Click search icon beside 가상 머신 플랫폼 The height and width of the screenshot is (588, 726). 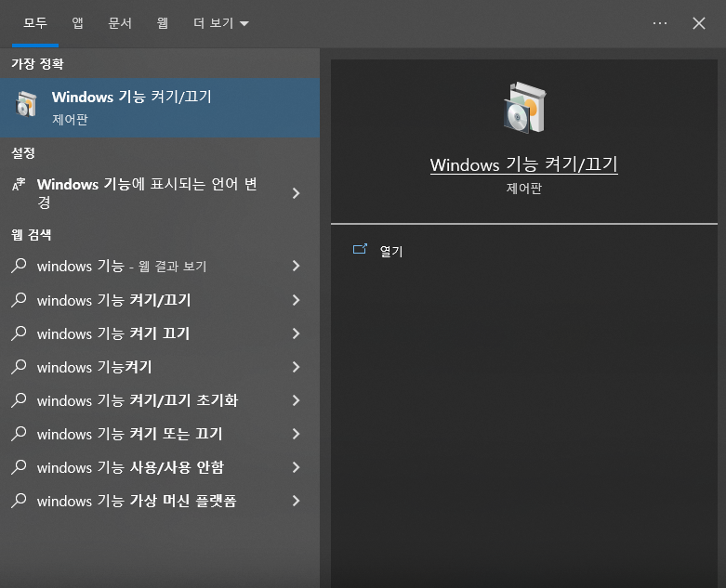tap(19, 500)
